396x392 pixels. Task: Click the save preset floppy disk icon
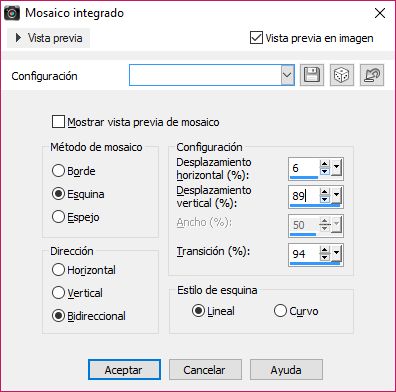[312, 75]
